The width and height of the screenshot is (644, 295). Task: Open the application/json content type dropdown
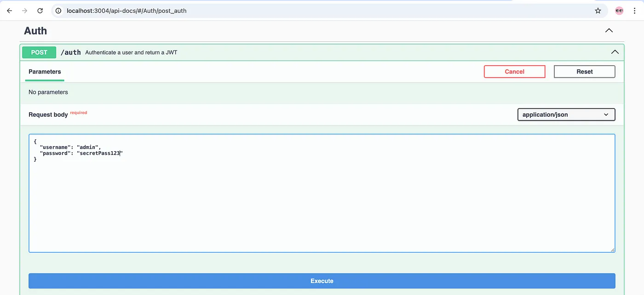point(566,114)
